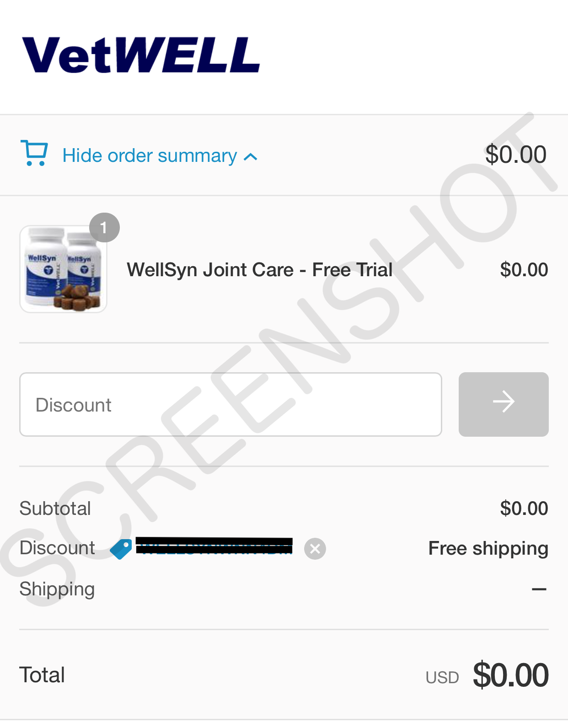Image resolution: width=568 pixels, height=728 pixels.
Task: Click the Total label
Action: 42,675
